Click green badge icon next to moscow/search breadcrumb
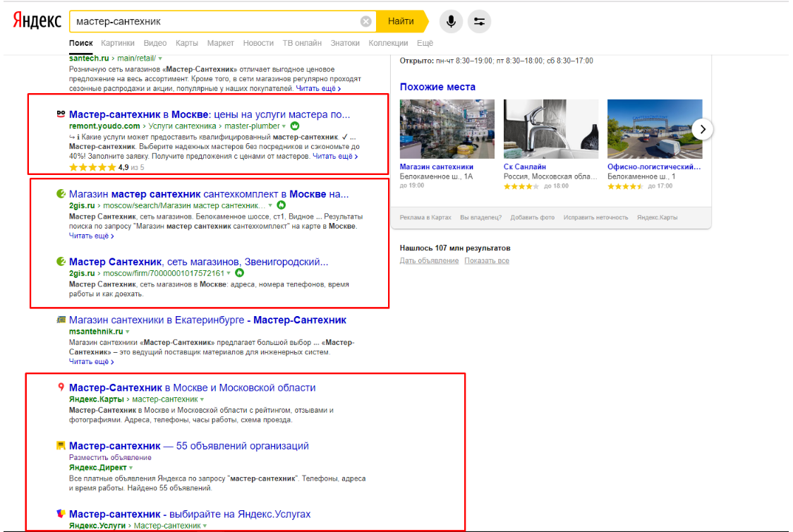 tap(282, 205)
